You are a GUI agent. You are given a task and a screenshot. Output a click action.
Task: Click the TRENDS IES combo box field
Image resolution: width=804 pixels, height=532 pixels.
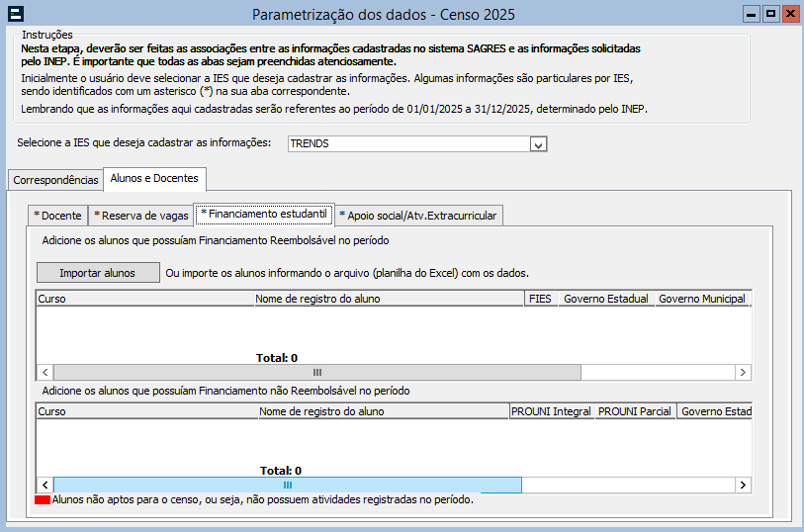pos(417,144)
